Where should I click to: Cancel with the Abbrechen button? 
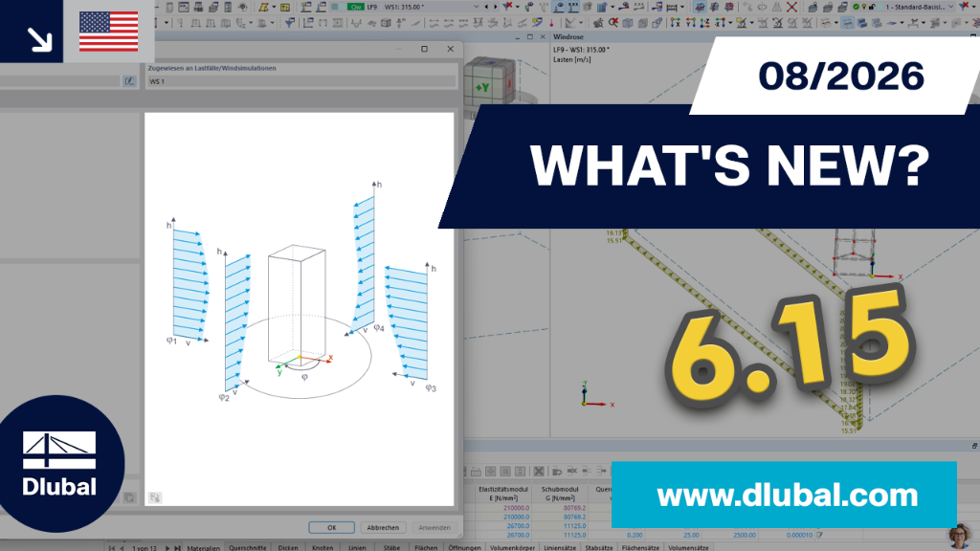point(383,527)
